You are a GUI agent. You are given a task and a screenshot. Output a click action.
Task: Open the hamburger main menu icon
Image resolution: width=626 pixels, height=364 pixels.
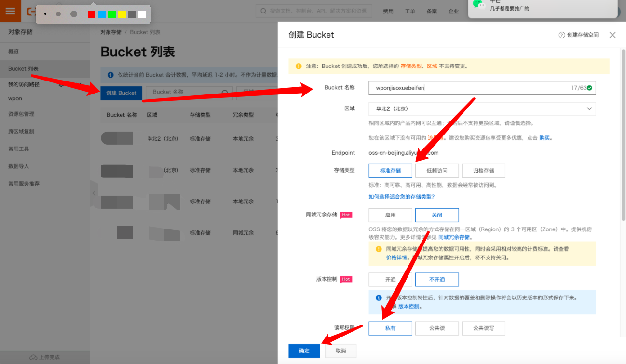[10, 11]
